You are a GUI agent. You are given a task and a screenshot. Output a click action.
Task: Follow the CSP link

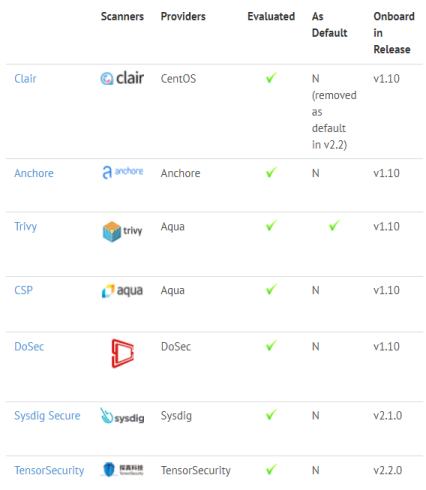[23, 290]
